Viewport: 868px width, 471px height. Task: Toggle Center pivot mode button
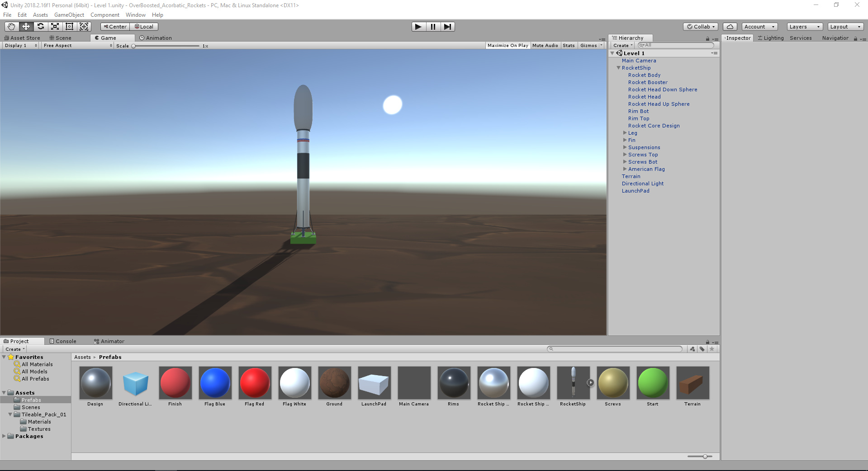pyautogui.click(x=115, y=27)
